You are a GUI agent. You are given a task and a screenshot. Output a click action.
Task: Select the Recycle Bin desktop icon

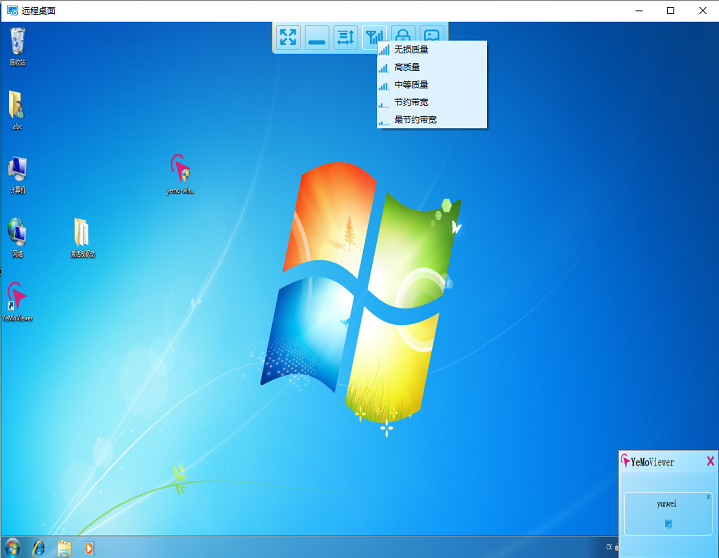point(17,47)
